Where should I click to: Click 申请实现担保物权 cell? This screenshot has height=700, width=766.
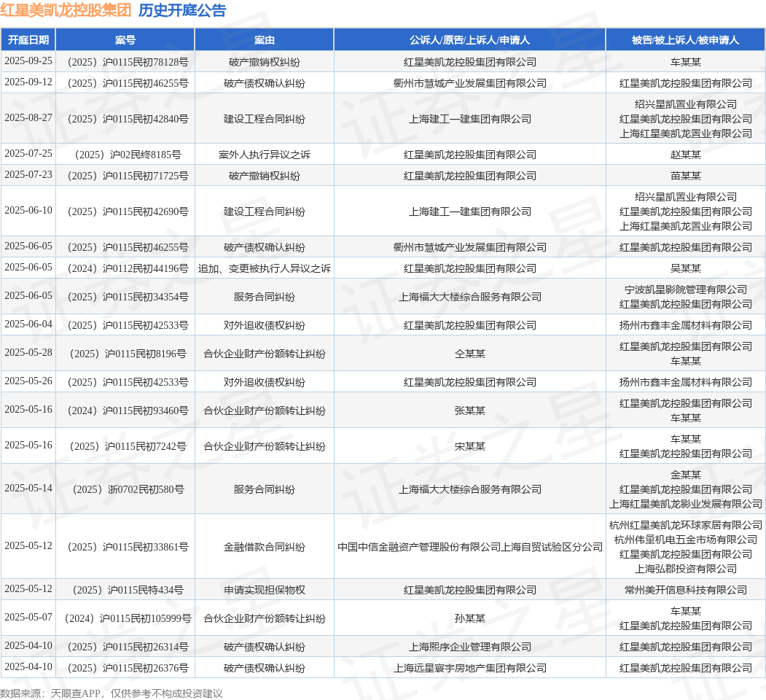(265, 590)
